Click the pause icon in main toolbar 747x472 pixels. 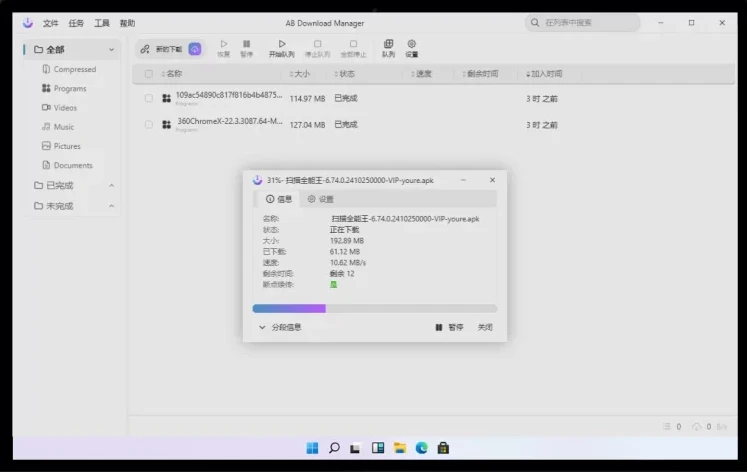[x=246, y=43]
